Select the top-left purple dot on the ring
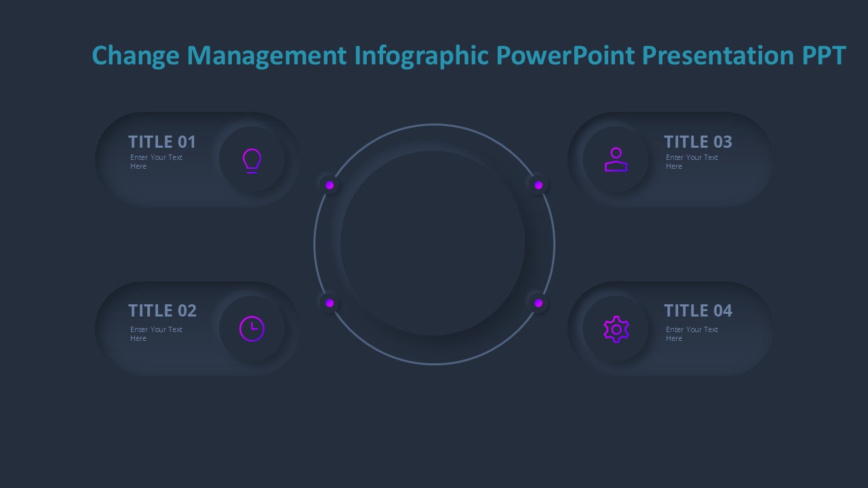Screen dimensions: 868x488 330,185
